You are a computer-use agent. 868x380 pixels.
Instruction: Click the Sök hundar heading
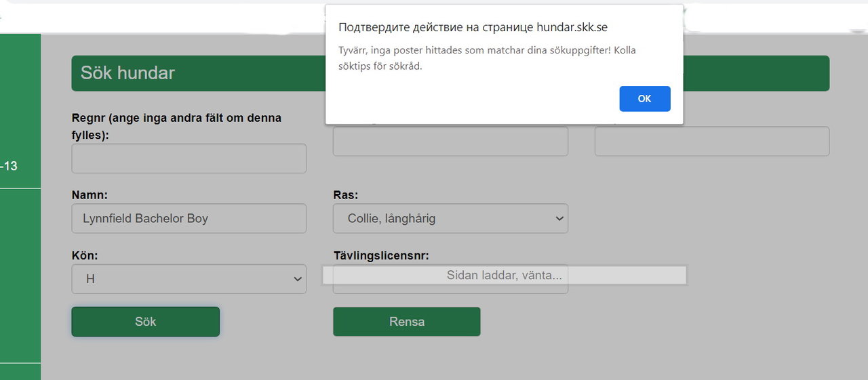127,73
